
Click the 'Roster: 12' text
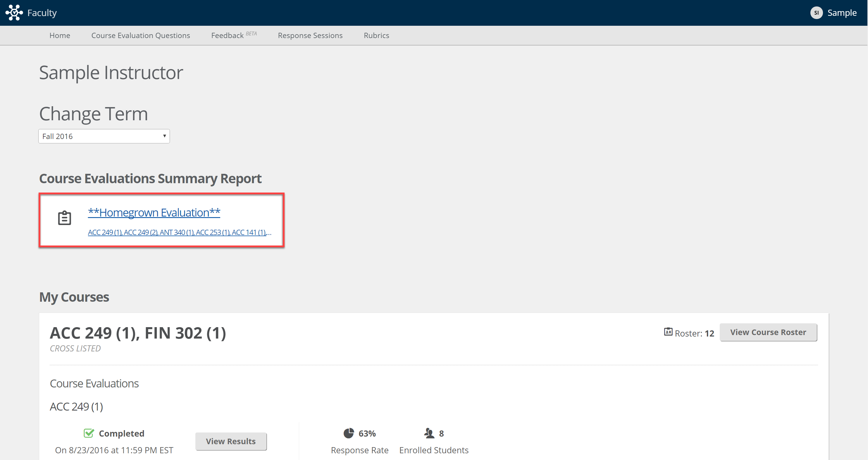pyautogui.click(x=694, y=333)
